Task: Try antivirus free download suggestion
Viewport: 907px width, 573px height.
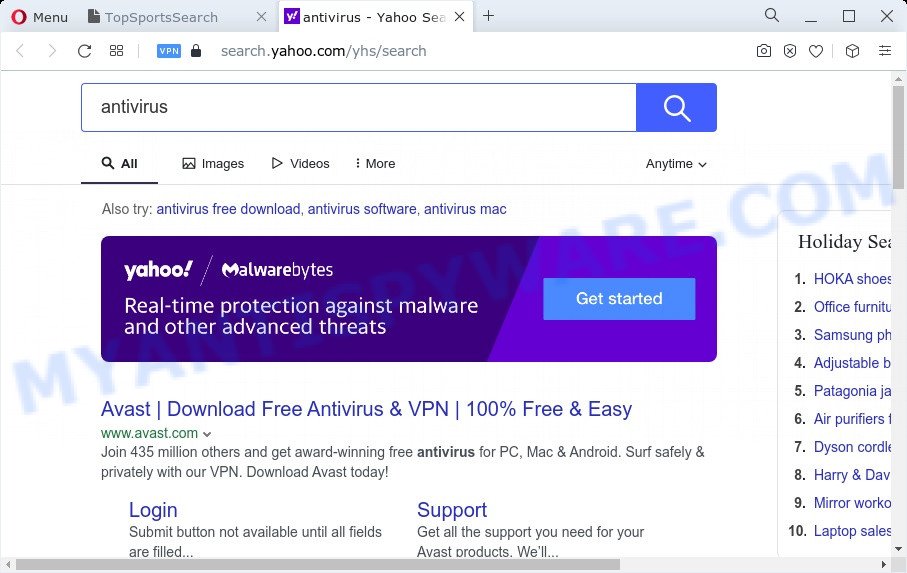Action: click(x=228, y=209)
